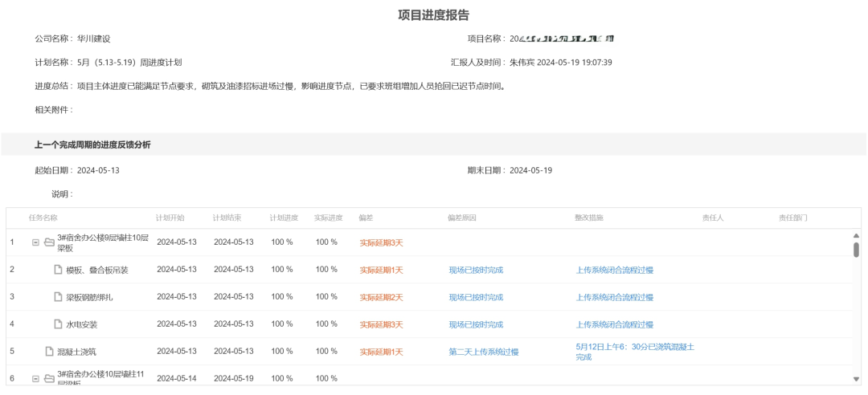Click plan name 5月（5.13-5.19）周进度计划
Image resolution: width=868 pixels, height=395 pixels.
pyautogui.click(x=129, y=63)
